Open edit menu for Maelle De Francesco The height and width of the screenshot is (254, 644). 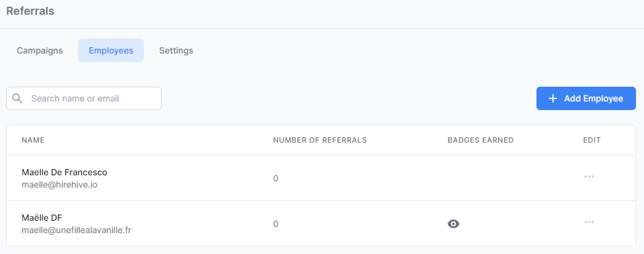pyautogui.click(x=589, y=177)
